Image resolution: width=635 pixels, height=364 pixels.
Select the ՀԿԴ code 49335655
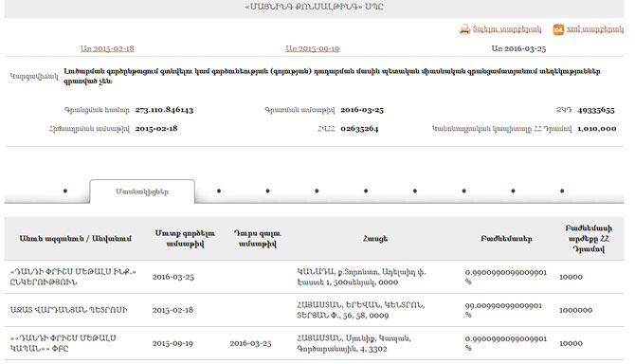596,110
